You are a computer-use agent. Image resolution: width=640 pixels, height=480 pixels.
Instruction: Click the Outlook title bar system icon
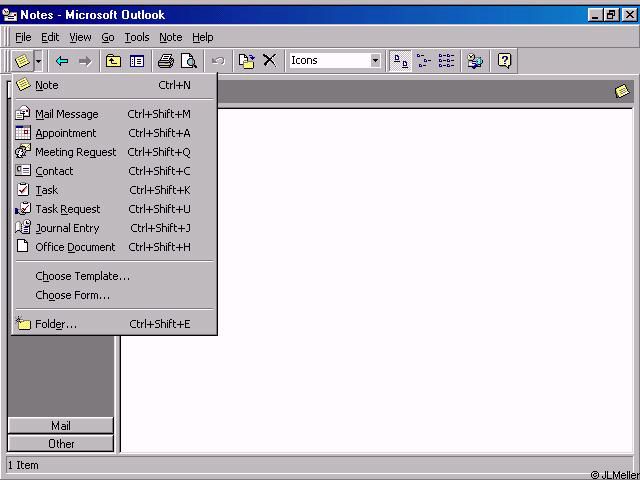click(9, 15)
